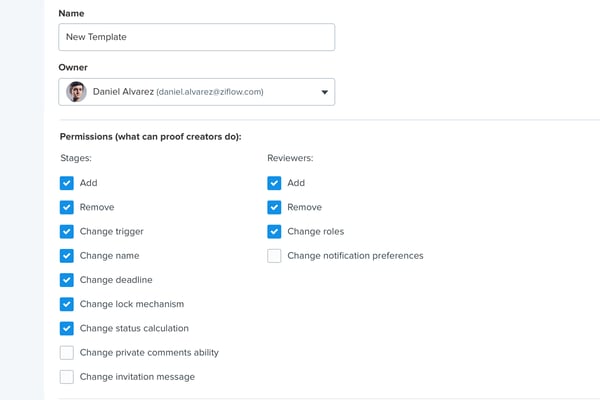This screenshot has width=600, height=400.
Task: Toggle the Change roles checkbox
Action: pos(274,231)
